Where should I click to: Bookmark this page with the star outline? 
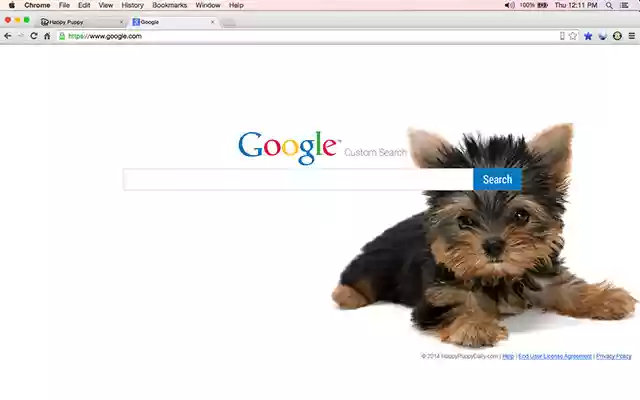(x=573, y=36)
